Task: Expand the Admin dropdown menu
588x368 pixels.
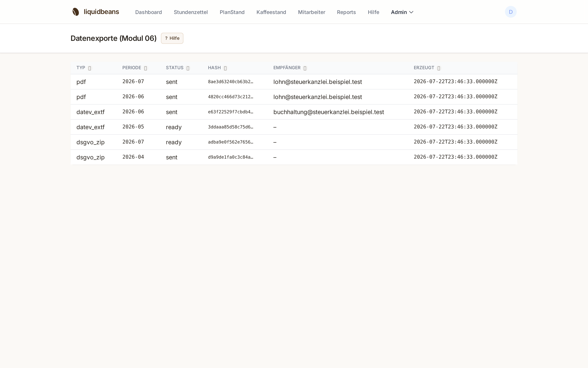Action: [402, 12]
